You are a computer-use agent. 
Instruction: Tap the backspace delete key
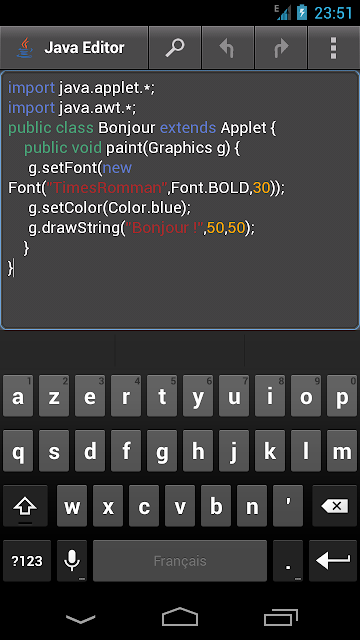click(x=334, y=506)
